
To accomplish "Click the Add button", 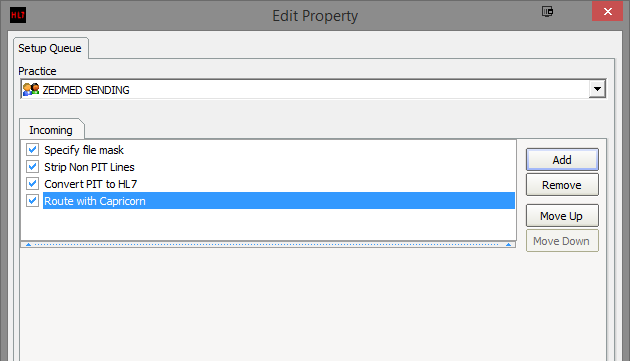I will tap(562, 160).
